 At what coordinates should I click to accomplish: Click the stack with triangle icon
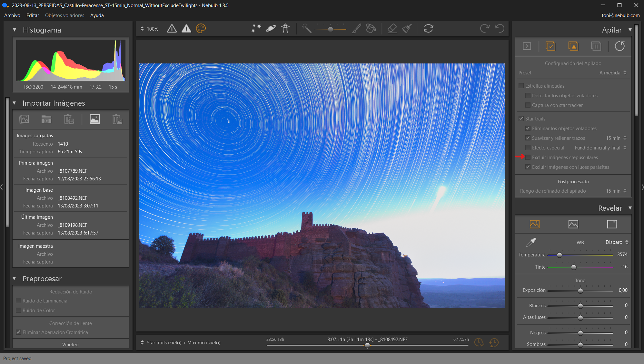click(573, 46)
